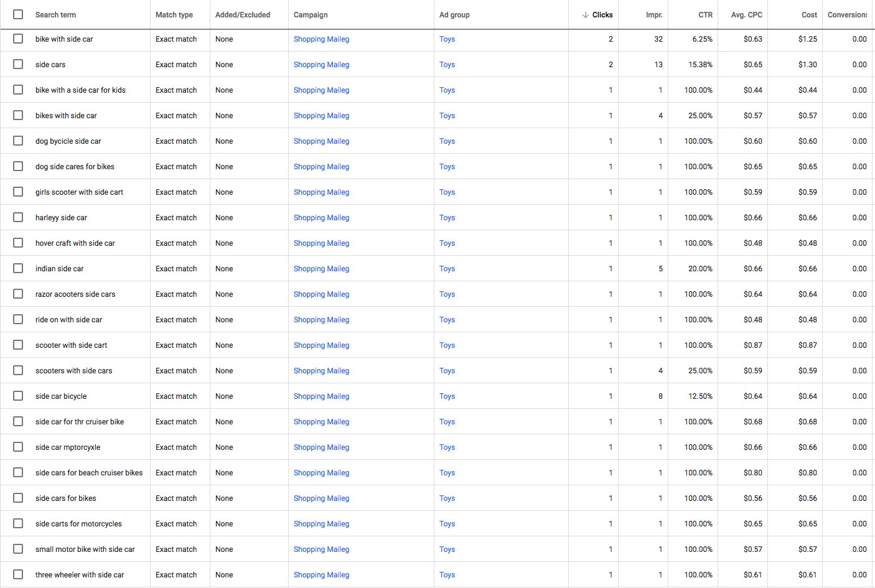Click the Added/Excluded column header
The width and height of the screenshot is (875, 588).
point(242,15)
